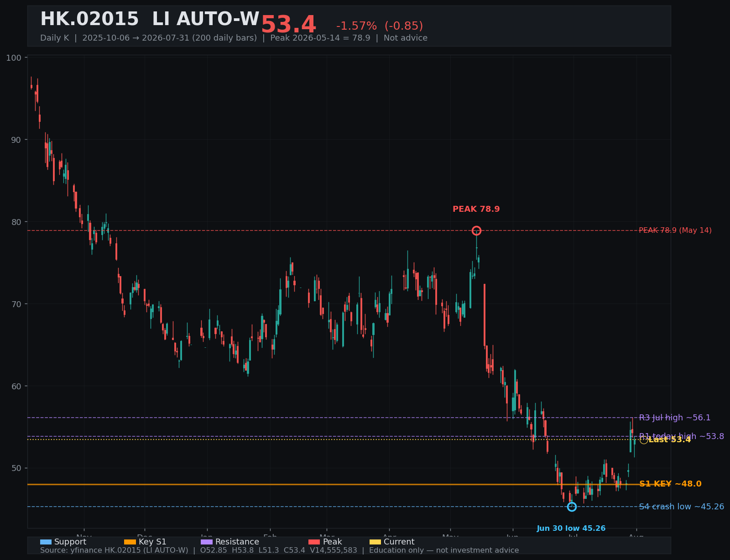The width and height of the screenshot is (730, 560).
Task: Click the orange Key S1 legend swatch
Action: [130, 542]
